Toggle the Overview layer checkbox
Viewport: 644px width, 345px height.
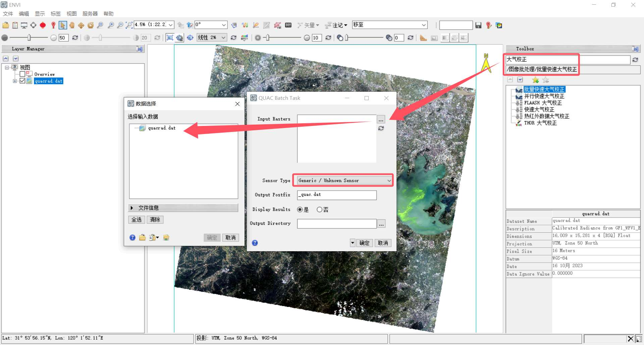coord(22,74)
